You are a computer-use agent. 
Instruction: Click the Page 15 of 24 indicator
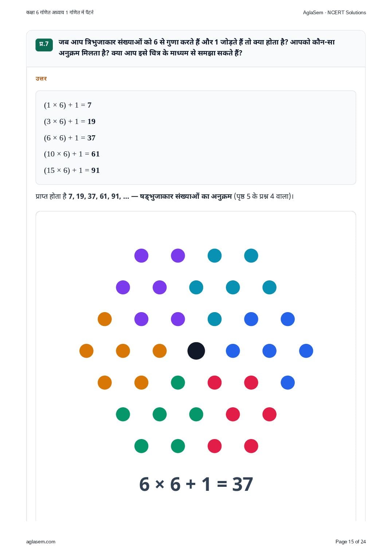[350, 542]
